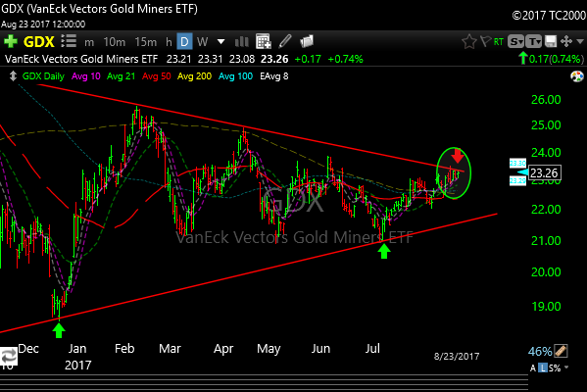Click the up-down plot resize arrows icon
Screen dimensions: 587x392
[13, 76]
